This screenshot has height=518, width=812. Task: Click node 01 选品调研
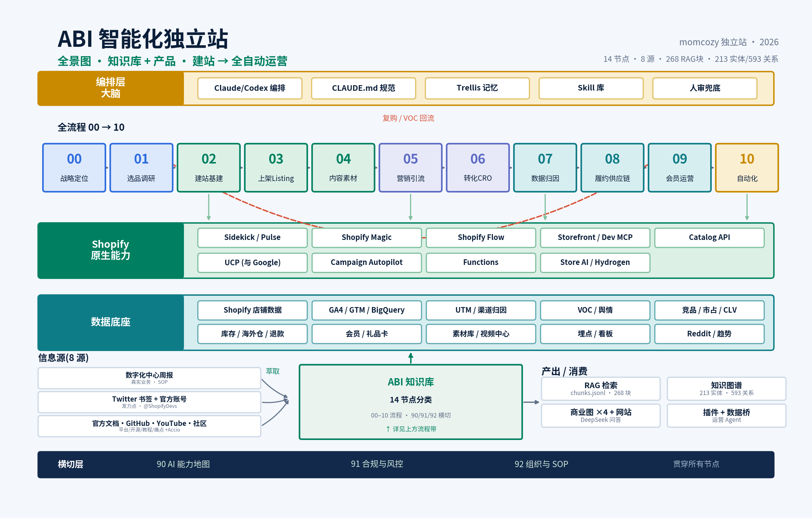(141, 168)
